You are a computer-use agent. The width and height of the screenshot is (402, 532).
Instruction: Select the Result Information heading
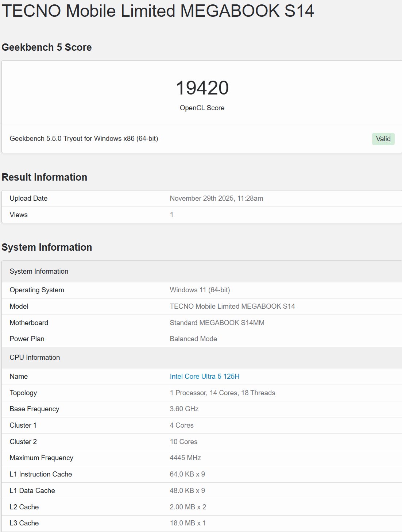tap(45, 177)
